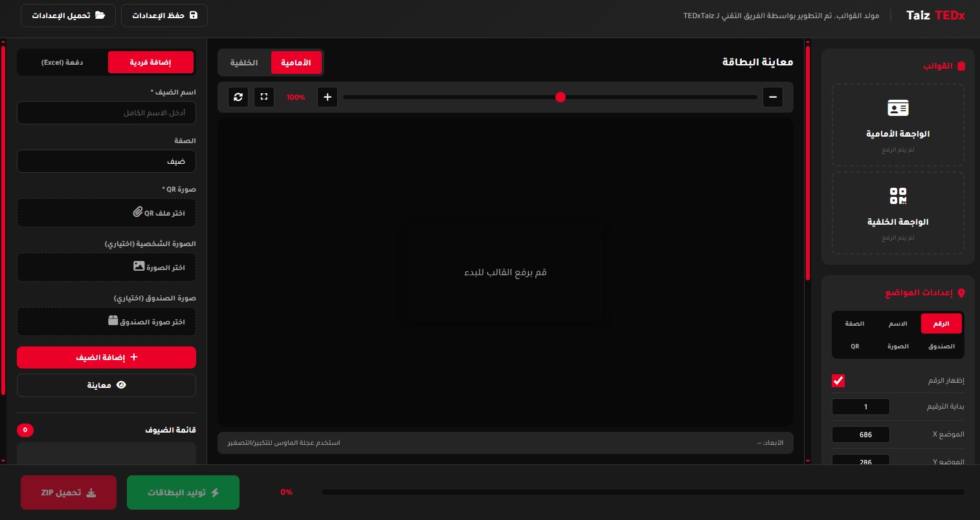Open the QR position settings tab
This screenshot has height=520, width=980.
click(854, 346)
